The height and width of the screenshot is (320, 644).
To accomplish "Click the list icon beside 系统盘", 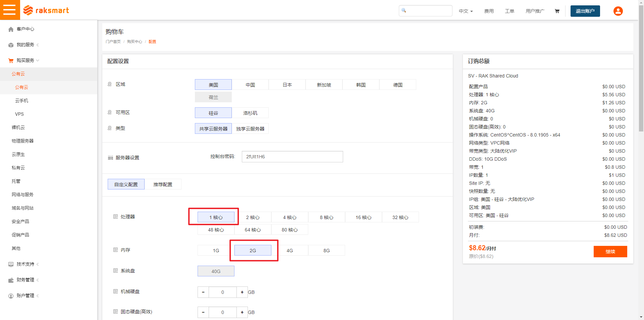I will pyautogui.click(x=116, y=271).
